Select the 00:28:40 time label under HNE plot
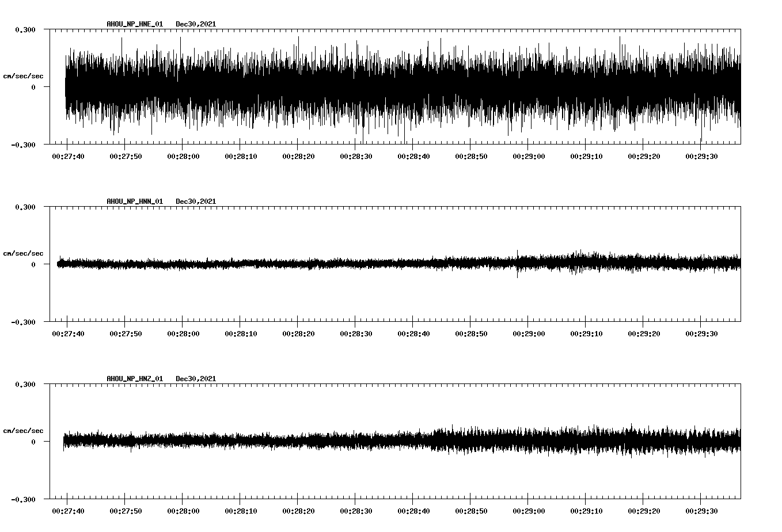The height and width of the screenshot is (532, 782). tap(413, 156)
